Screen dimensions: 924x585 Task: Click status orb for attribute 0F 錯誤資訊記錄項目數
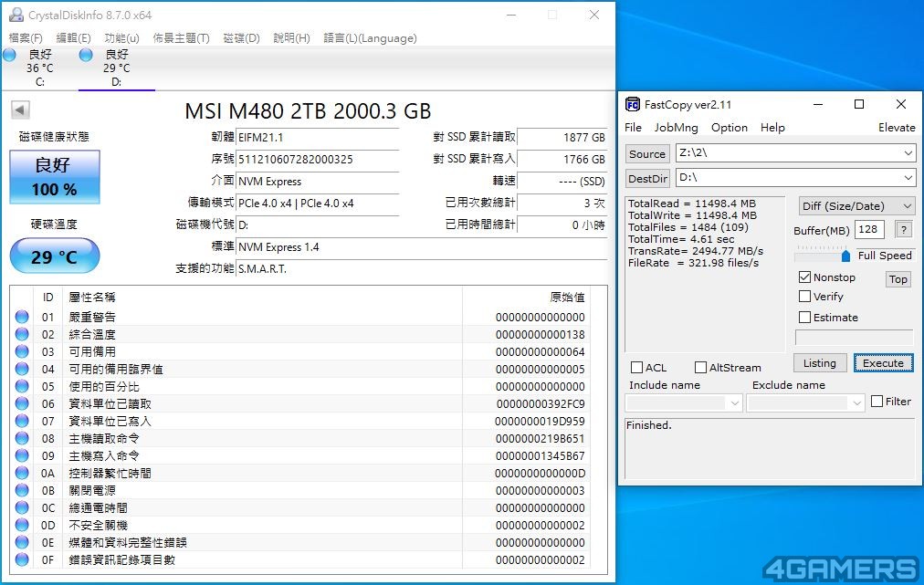pos(22,559)
